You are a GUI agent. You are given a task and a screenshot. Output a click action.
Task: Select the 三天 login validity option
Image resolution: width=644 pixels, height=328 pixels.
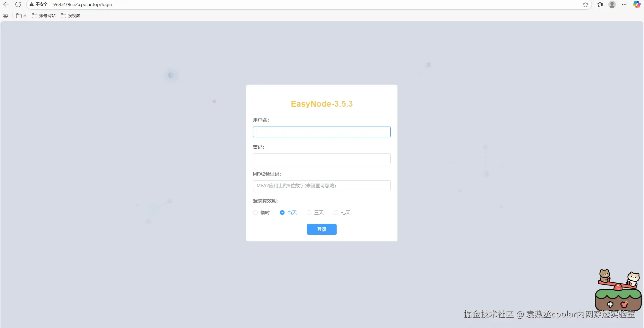(315, 213)
